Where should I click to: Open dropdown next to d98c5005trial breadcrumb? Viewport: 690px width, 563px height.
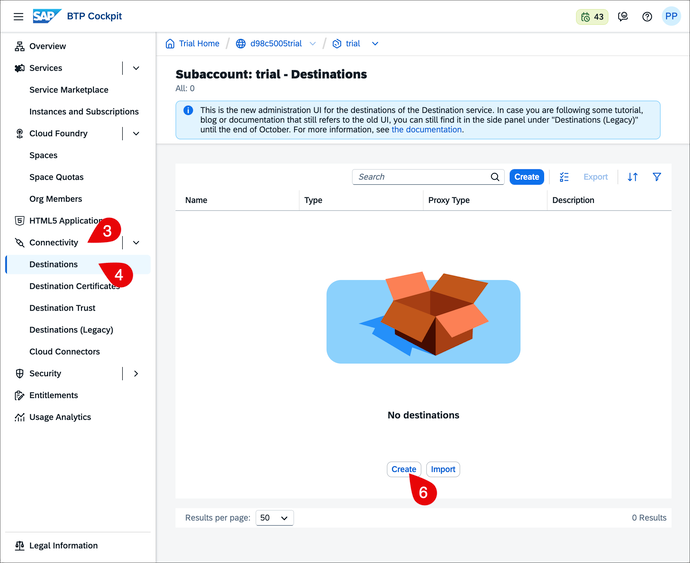tap(313, 44)
